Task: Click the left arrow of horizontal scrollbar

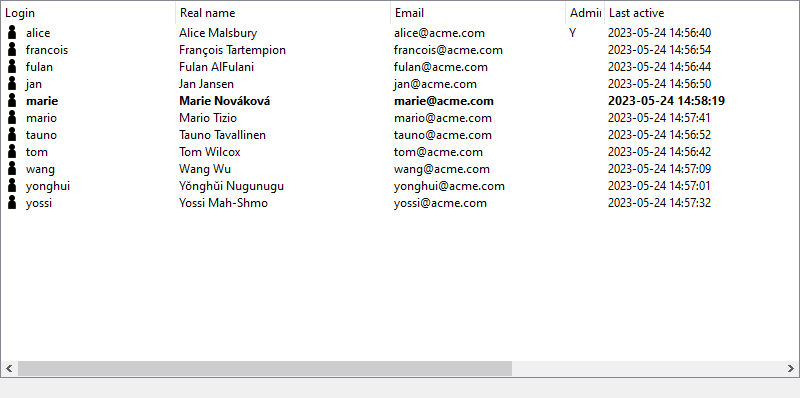Action: [9, 368]
